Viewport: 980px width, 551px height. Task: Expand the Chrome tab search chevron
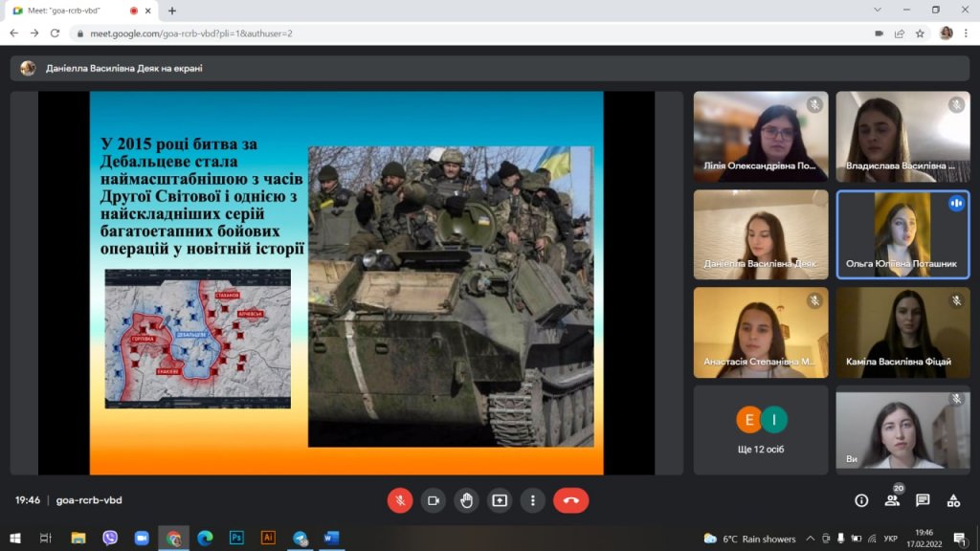(879, 10)
